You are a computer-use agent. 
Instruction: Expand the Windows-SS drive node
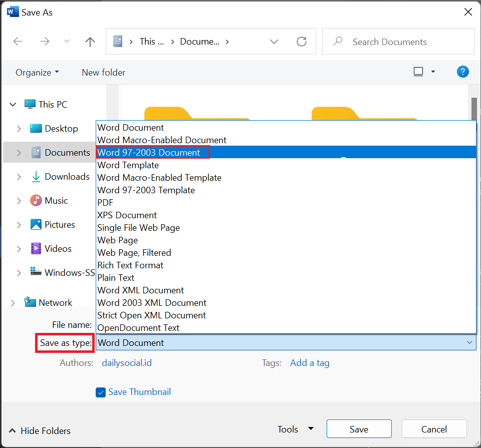19,273
